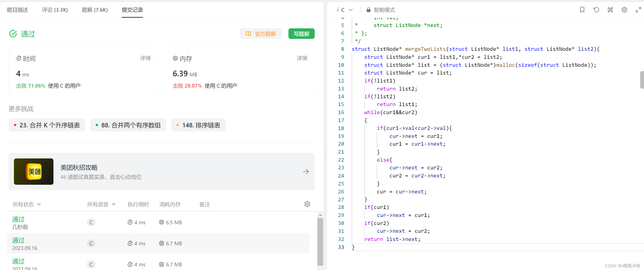Click the 执行用时 column header
Image resolution: width=644 pixels, height=270 pixels.
point(138,204)
